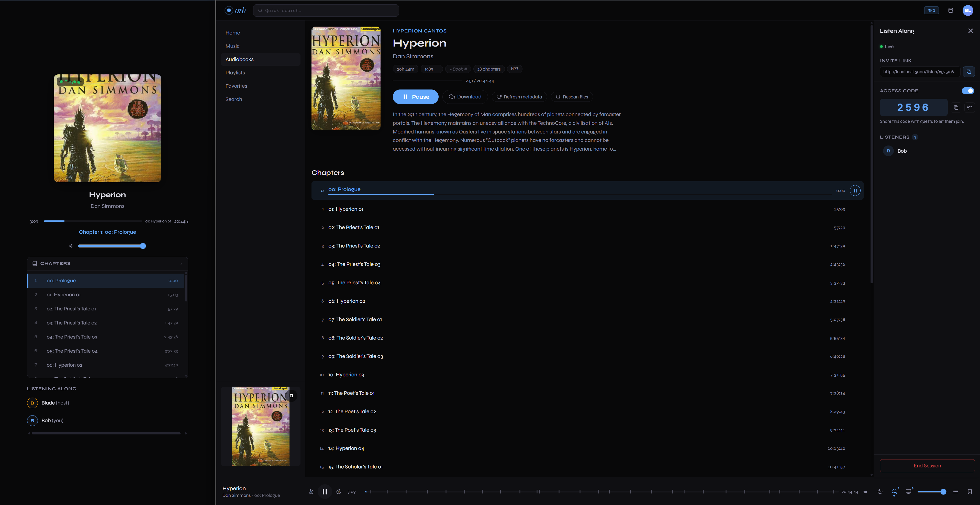Pause the 00: Prologue chapter row
Viewport: 980px width, 505px height.
[x=855, y=190]
